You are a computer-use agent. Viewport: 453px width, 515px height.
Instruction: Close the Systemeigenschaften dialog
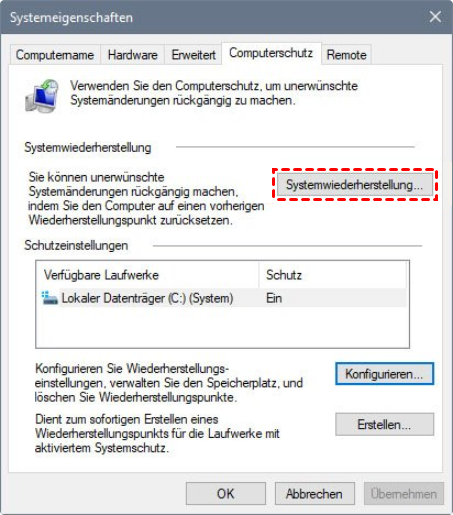pos(435,17)
